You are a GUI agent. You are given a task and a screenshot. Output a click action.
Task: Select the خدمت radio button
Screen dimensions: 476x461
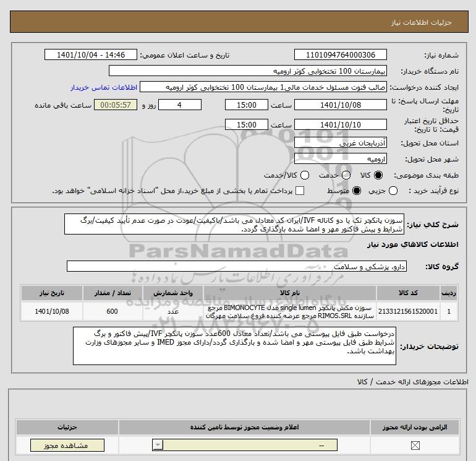[x=346, y=175]
